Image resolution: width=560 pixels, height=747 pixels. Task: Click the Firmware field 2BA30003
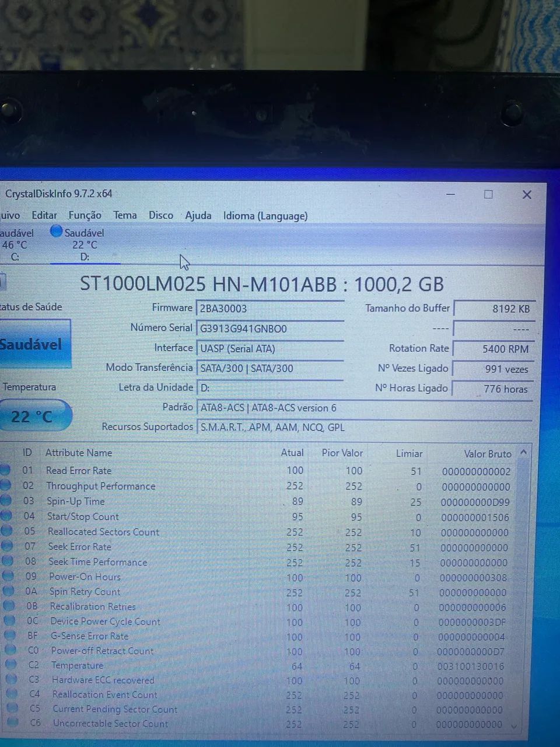coord(269,309)
